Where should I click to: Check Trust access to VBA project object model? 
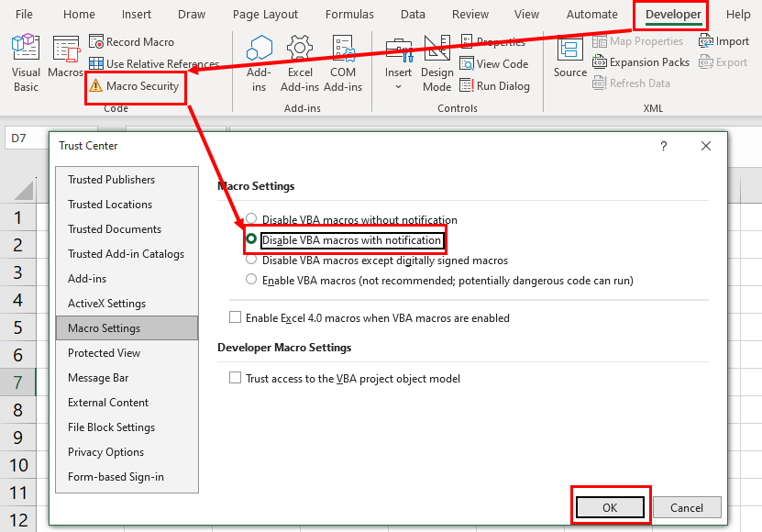click(x=345, y=378)
